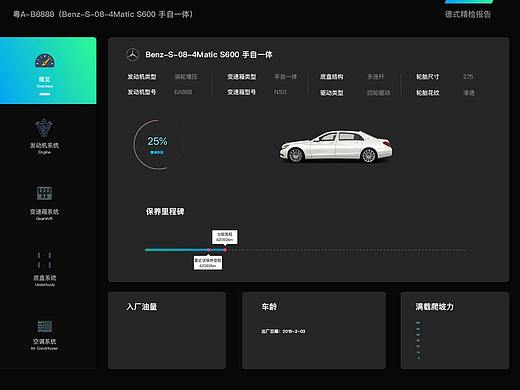This screenshot has height=390, width=520.
Task: Click the N101 gearbox model value
Action: tap(280, 92)
